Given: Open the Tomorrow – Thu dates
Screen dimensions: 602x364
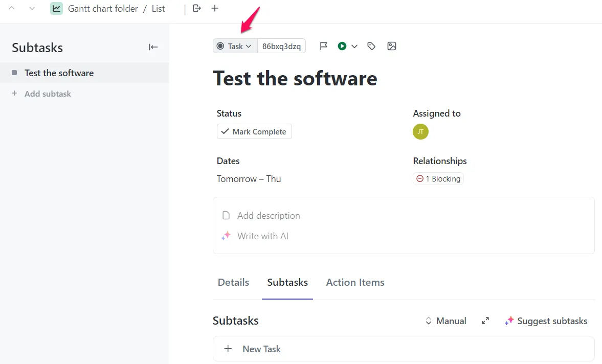Looking at the screenshot, I should 249,179.
